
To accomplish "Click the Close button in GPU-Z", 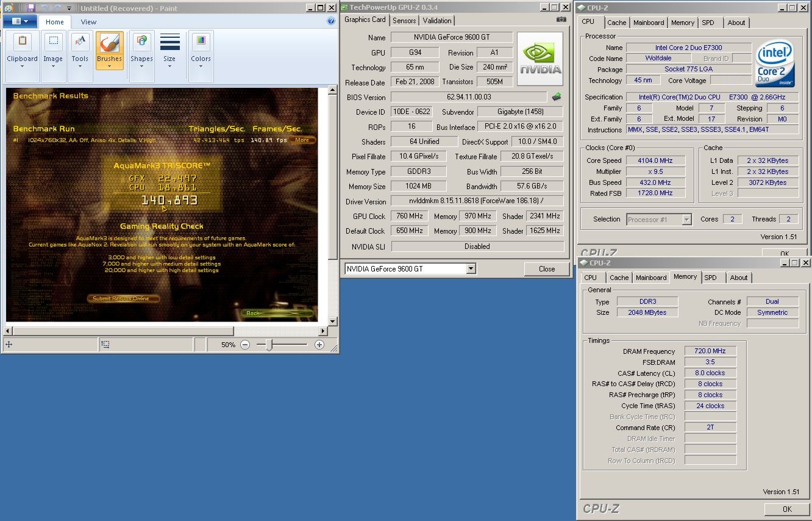I will click(x=547, y=268).
